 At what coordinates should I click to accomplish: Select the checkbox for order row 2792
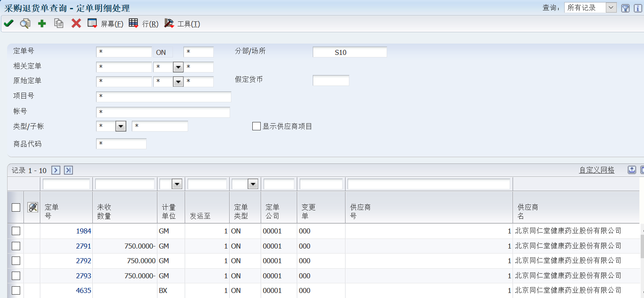(16, 261)
